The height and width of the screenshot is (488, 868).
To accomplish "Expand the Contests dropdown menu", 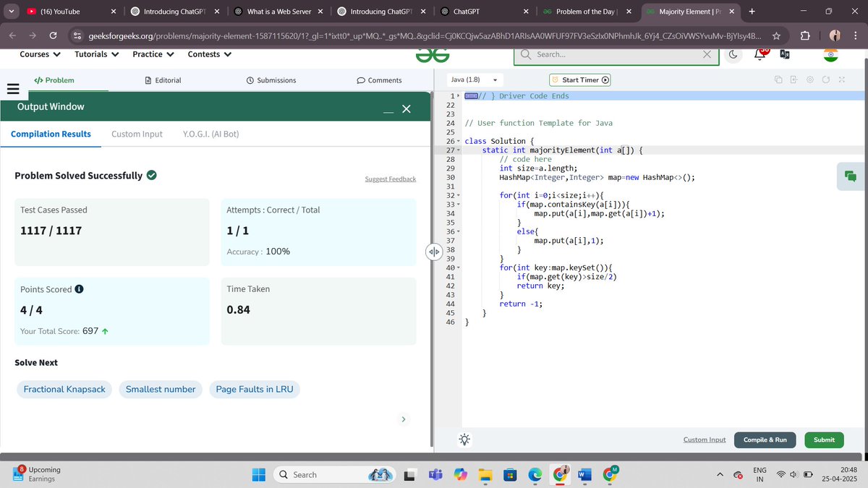I will click(210, 54).
